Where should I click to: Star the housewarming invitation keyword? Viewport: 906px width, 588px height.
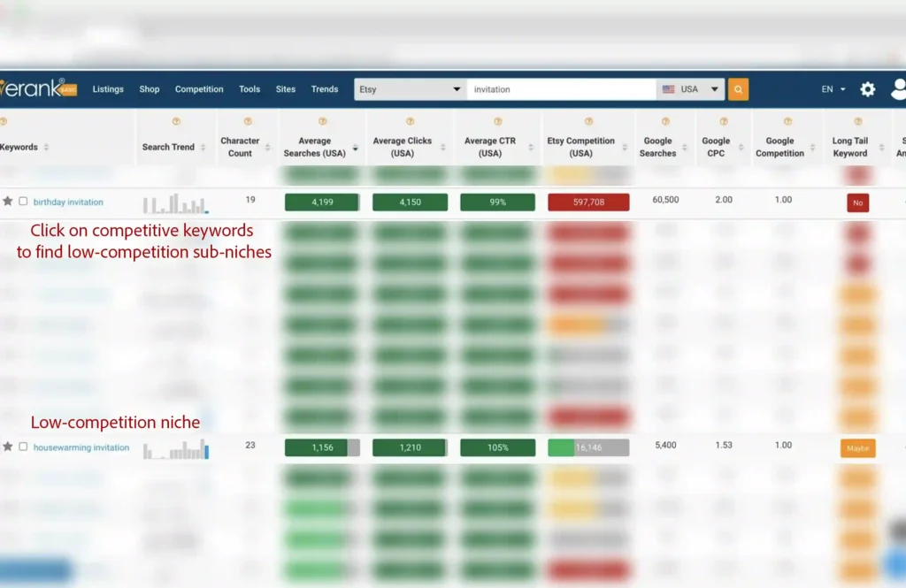[8, 447]
